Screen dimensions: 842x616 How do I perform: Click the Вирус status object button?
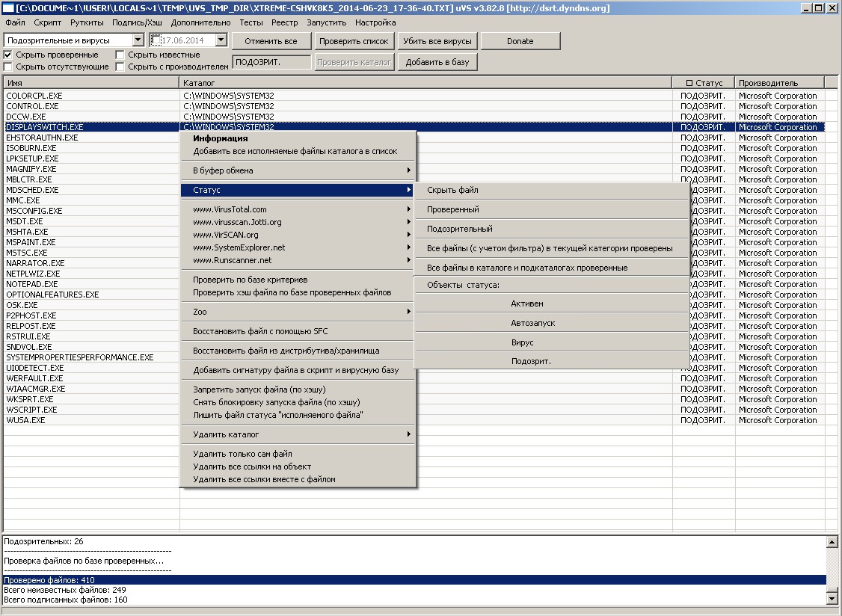pos(522,342)
